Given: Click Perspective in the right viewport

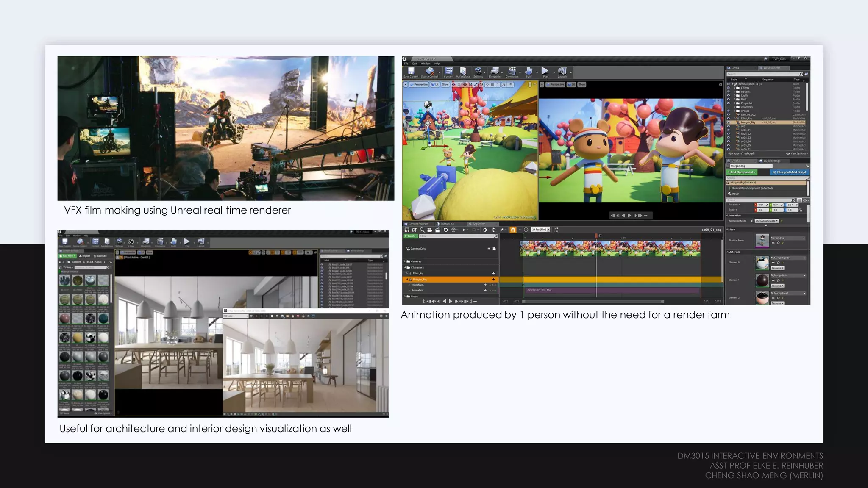Looking at the screenshot, I should pyautogui.click(x=556, y=85).
